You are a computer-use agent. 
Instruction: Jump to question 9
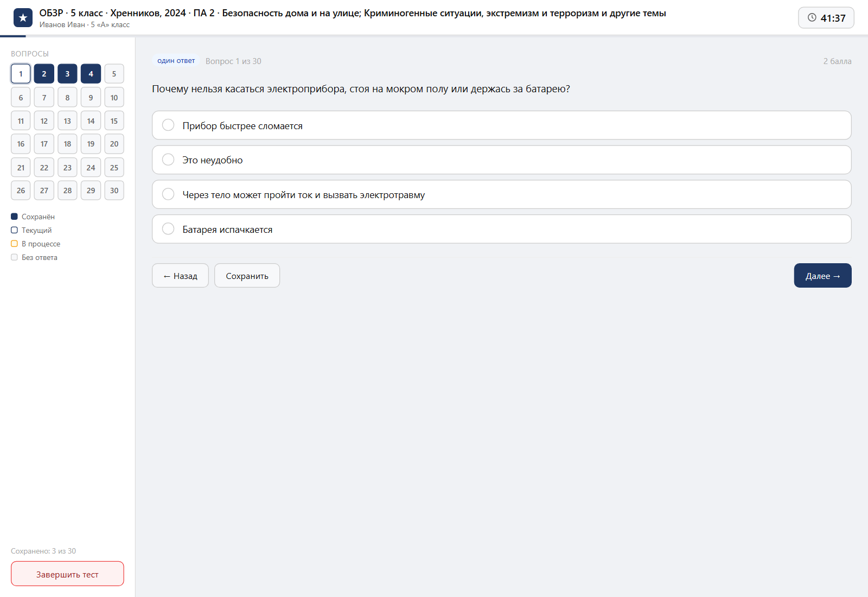91,98
